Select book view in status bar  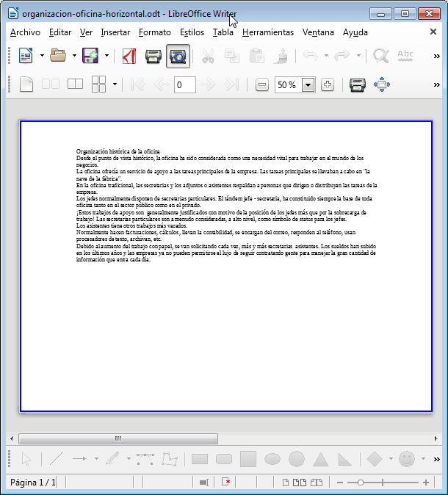pyautogui.click(x=317, y=483)
